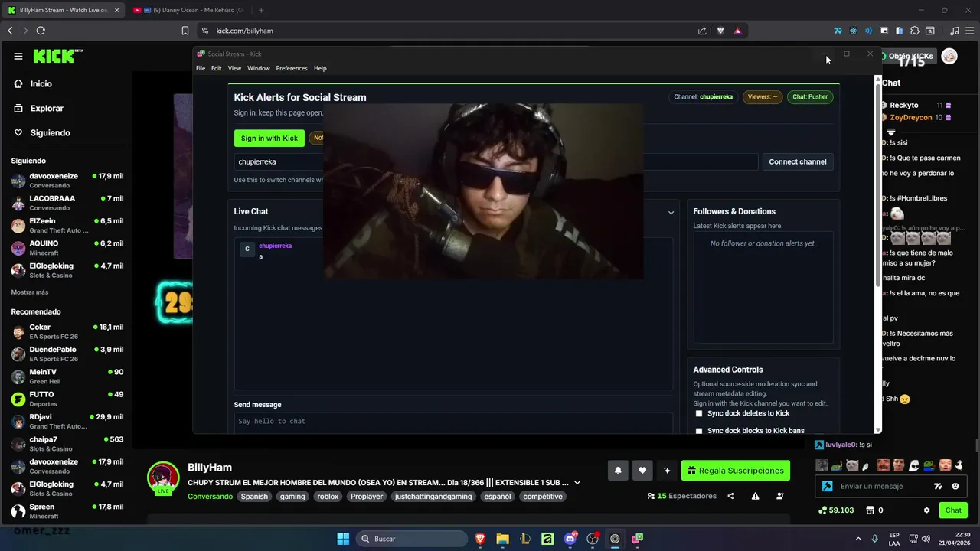Click the share icon next to Espectadores
Image resolution: width=980 pixels, height=551 pixels.
click(x=730, y=496)
